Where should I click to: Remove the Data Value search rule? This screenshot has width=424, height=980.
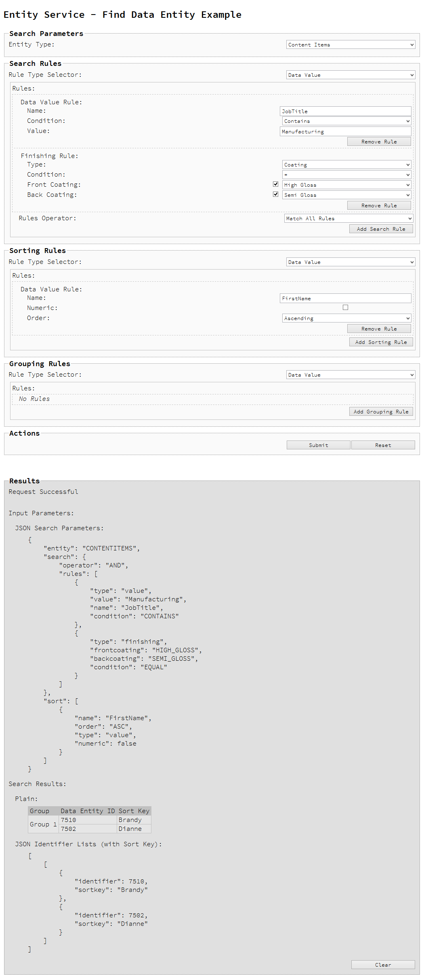click(x=379, y=142)
